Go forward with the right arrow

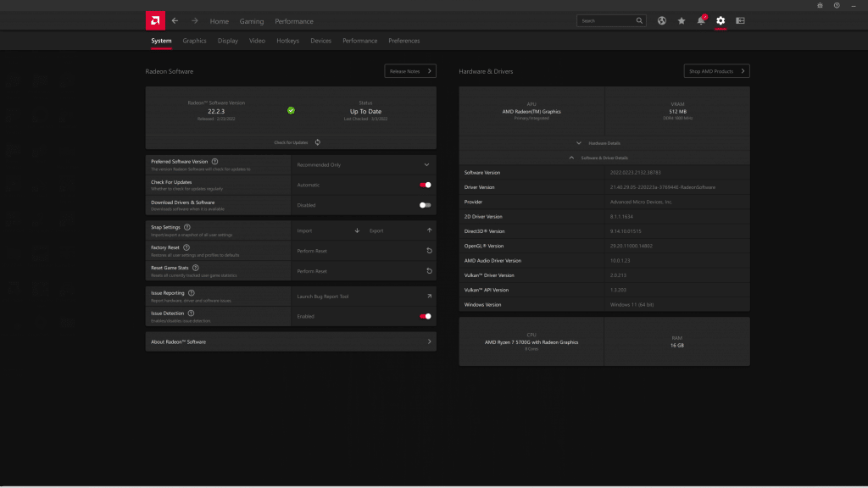pos(194,21)
